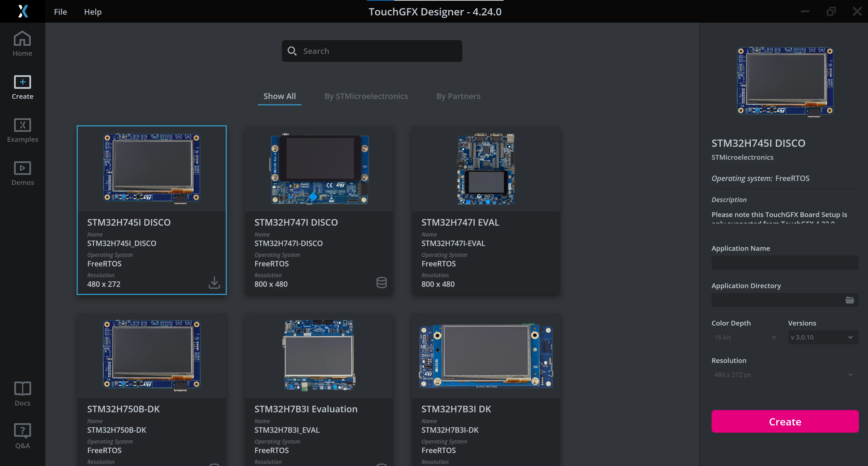Click download icon on STM32H745I DISCO card
The width and height of the screenshot is (868, 466).
point(214,282)
